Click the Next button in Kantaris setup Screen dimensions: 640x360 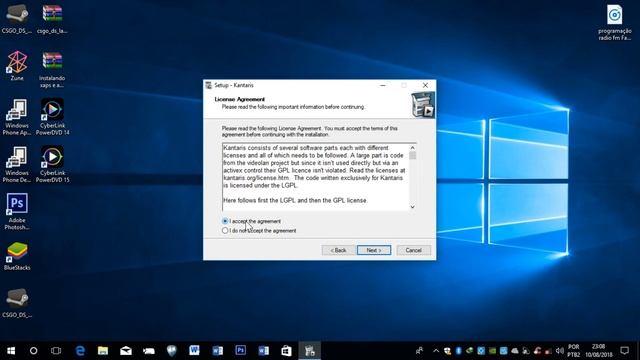(x=374, y=250)
